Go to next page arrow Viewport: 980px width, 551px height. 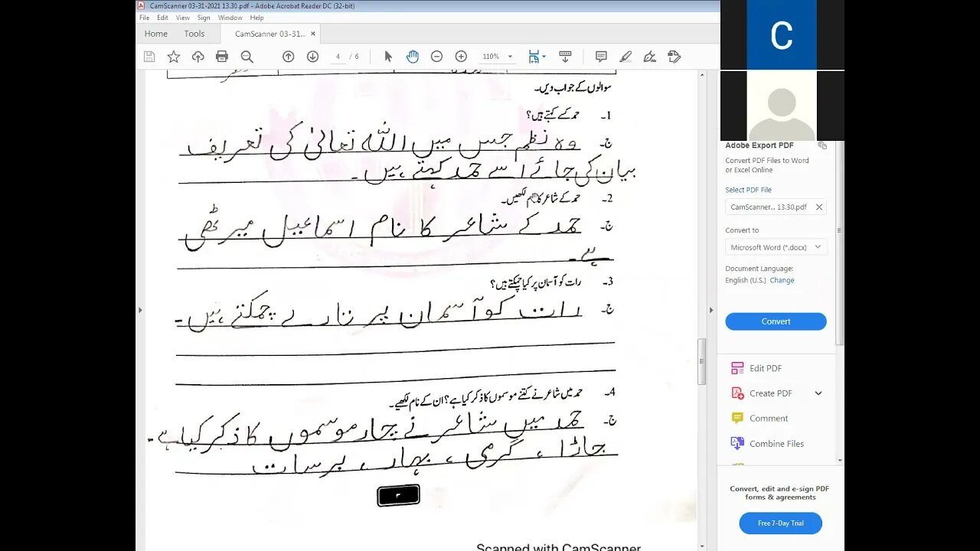click(312, 57)
